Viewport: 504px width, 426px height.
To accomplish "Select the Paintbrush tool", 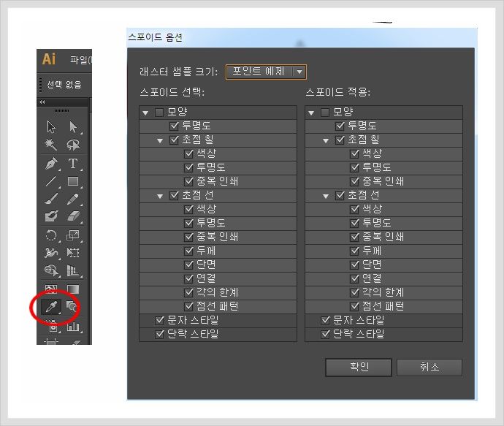I will coord(51,199).
